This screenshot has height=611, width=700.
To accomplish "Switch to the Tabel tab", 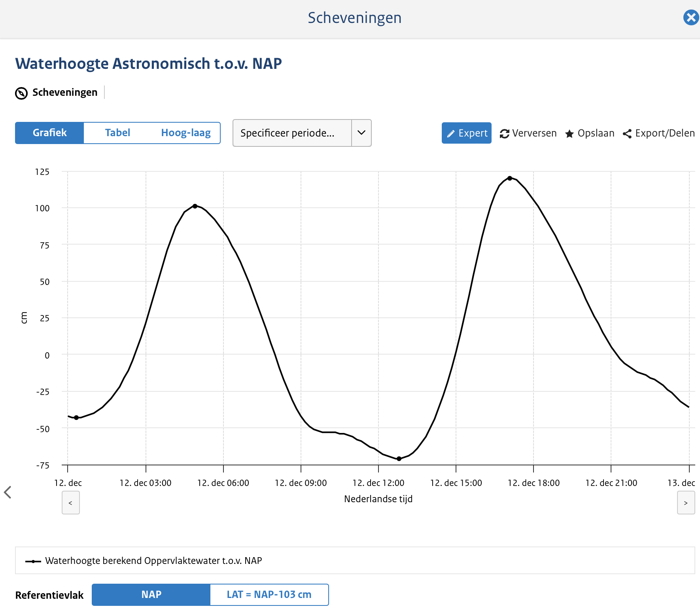I will (x=117, y=133).
